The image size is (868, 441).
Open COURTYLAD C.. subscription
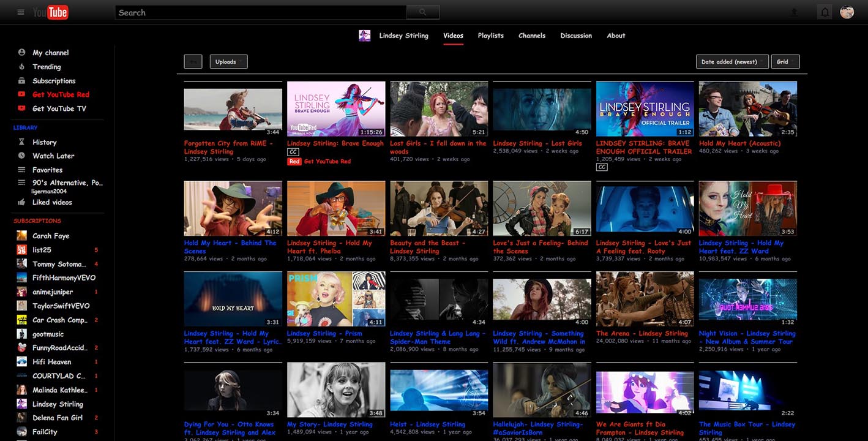[58, 376]
